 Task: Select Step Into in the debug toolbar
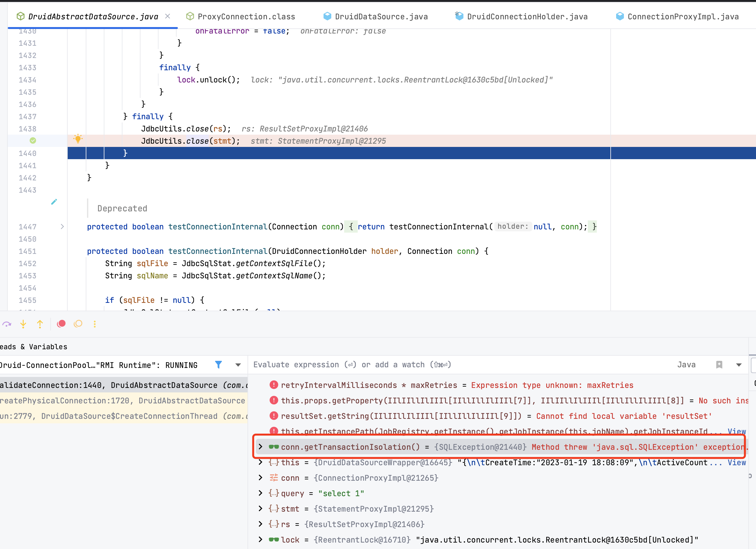(23, 324)
